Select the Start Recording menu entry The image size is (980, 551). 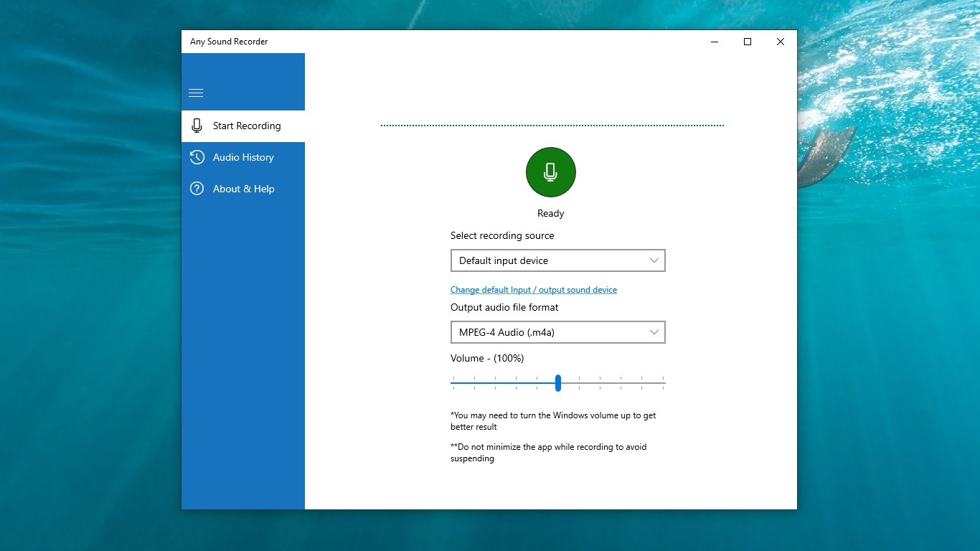pos(246,126)
